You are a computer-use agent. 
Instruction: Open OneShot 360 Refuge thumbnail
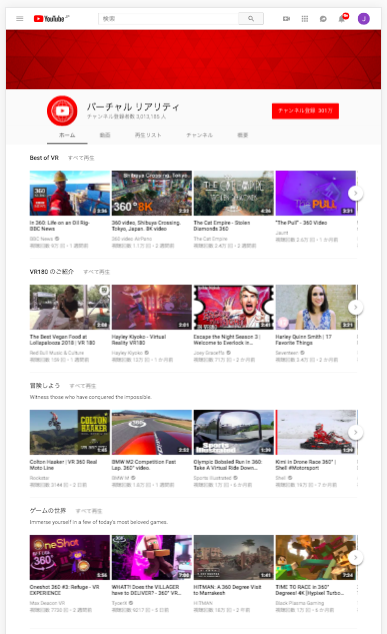point(70,558)
